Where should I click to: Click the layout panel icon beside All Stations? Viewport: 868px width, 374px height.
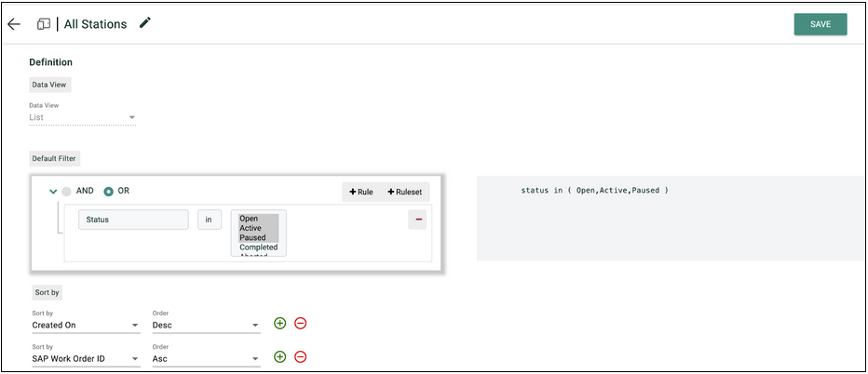click(x=44, y=24)
